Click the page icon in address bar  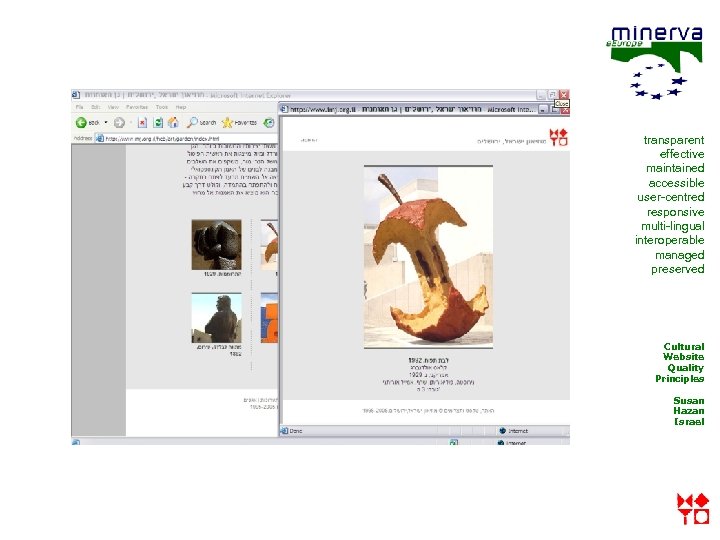[x=99, y=138]
